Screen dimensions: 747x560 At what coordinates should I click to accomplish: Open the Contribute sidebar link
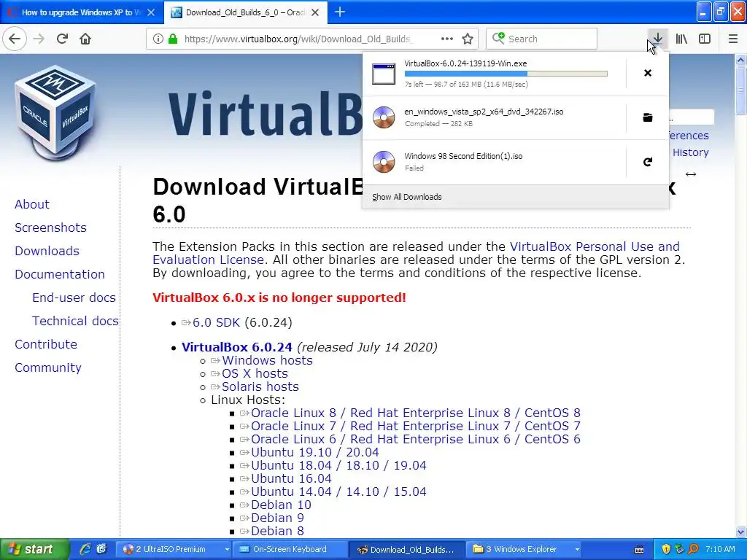click(46, 344)
